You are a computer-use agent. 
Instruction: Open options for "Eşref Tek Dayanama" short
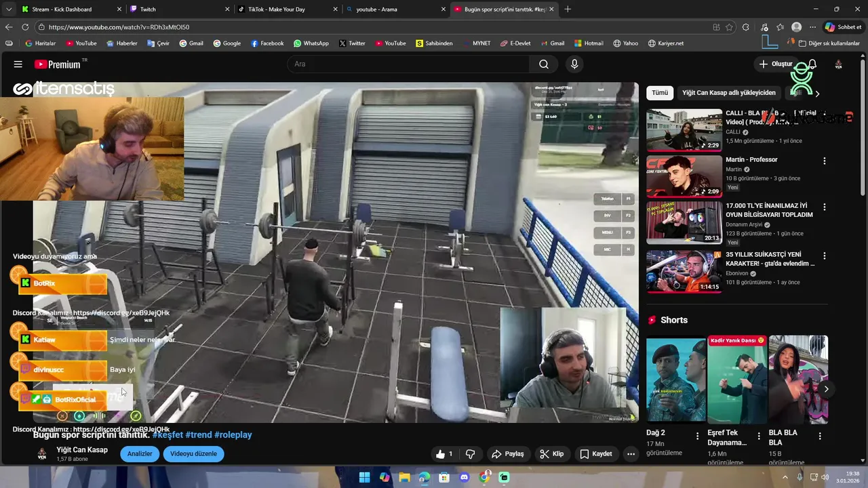point(759,436)
